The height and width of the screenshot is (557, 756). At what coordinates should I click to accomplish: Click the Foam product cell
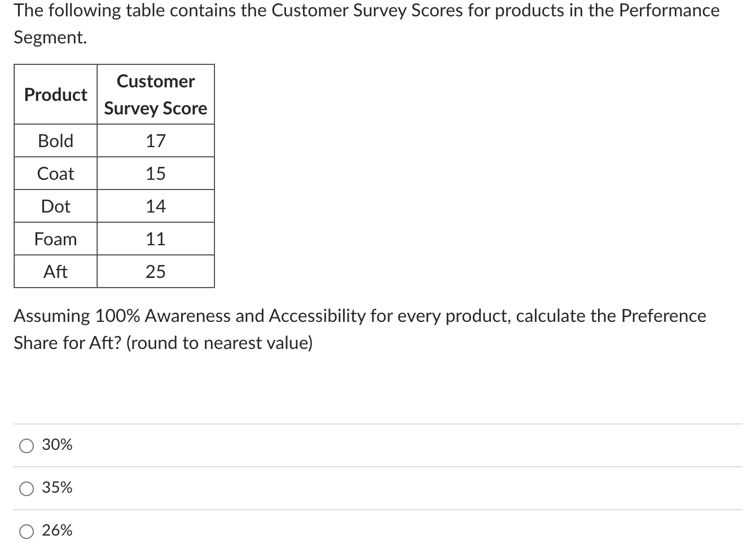click(55, 238)
